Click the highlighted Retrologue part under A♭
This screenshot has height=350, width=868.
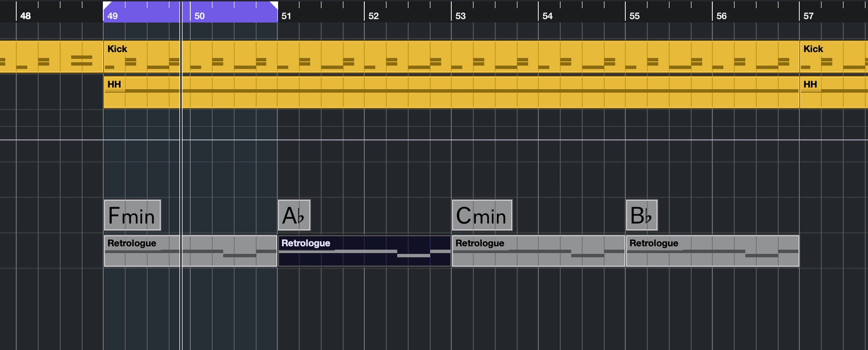coord(364,251)
